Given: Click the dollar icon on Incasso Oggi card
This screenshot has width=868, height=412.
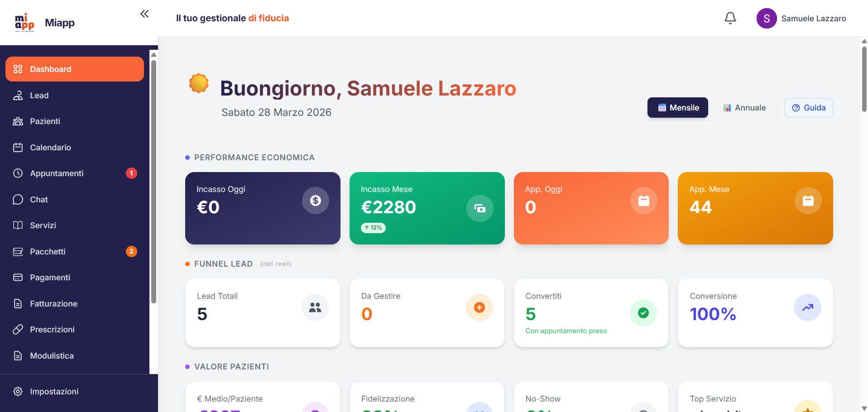Looking at the screenshot, I should point(316,200).
